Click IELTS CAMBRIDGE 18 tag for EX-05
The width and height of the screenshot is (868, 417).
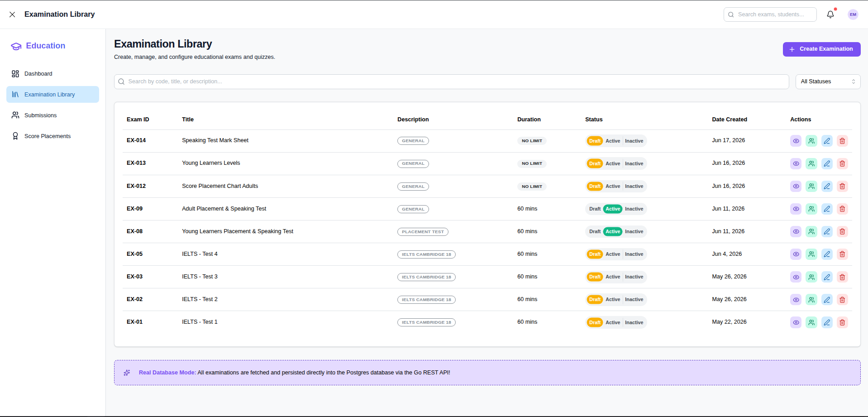coord(426,254)
